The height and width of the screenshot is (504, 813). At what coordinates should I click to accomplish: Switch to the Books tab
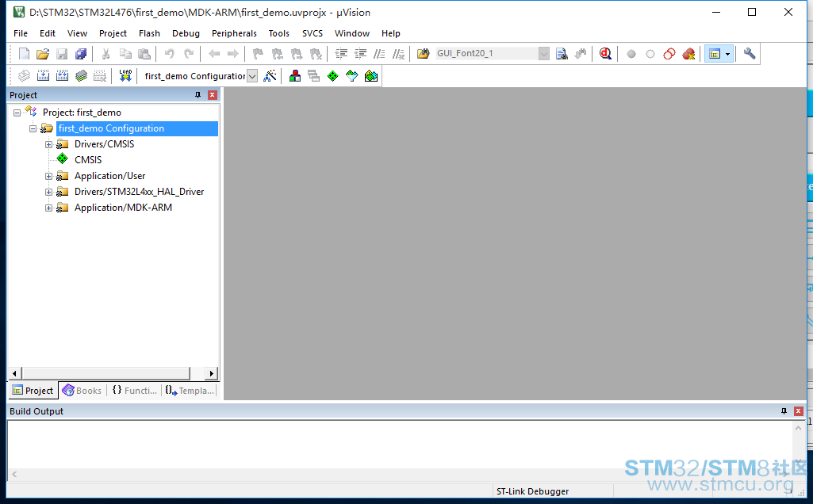tap(82, 391)
